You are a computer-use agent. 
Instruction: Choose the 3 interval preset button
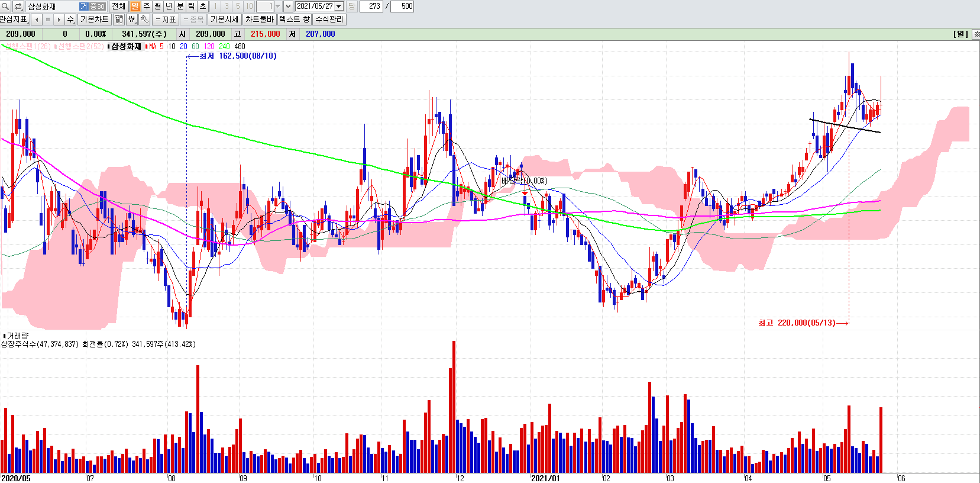click(227, 7)
